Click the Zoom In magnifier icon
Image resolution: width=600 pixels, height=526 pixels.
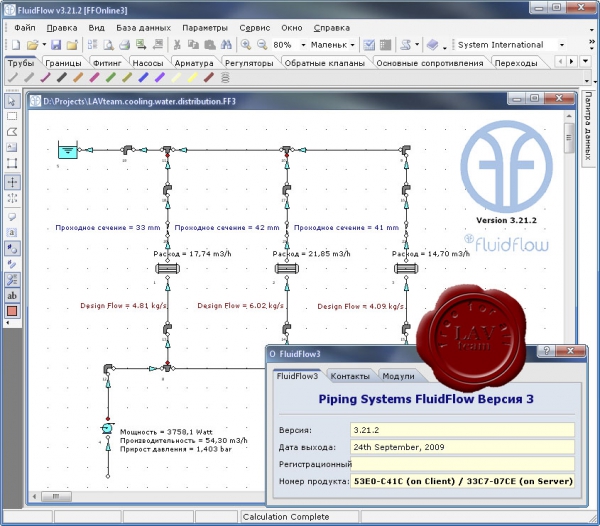[246, 45]
